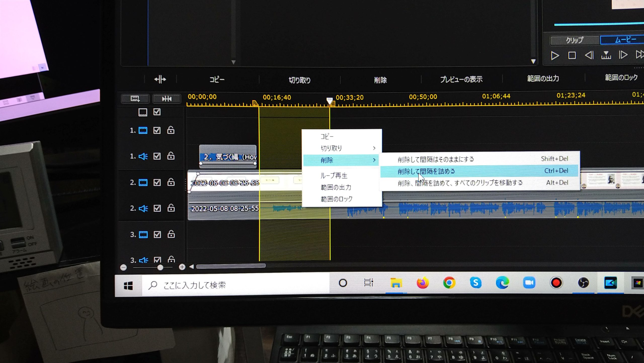Viewport: 644px width, 363px height.
Task: Click the timeline playhead marker
Action: (330, 101)
